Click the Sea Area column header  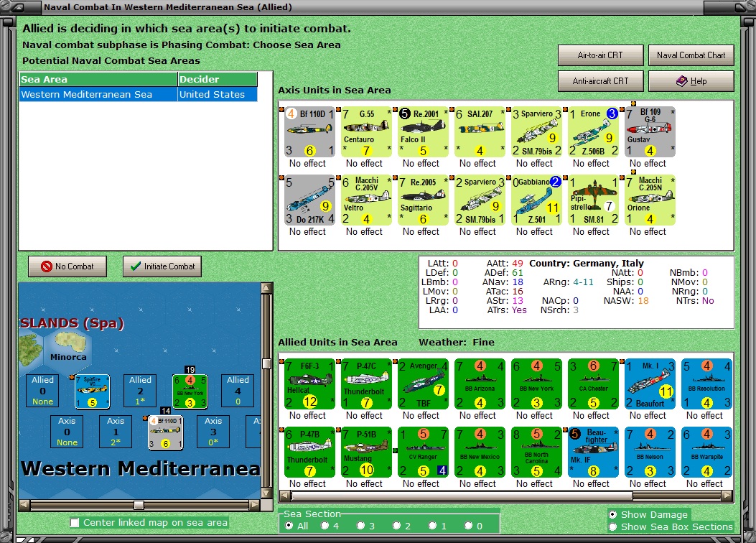click(x=98, y=80)
